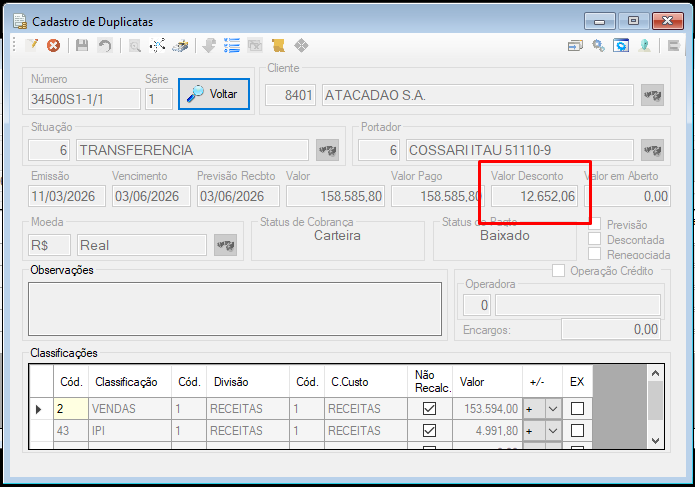Click the COSSARI ITAU 51110-9 field
Image resolution: width=695 pixels, height=487 pixels.
click(x=519, y=150)
